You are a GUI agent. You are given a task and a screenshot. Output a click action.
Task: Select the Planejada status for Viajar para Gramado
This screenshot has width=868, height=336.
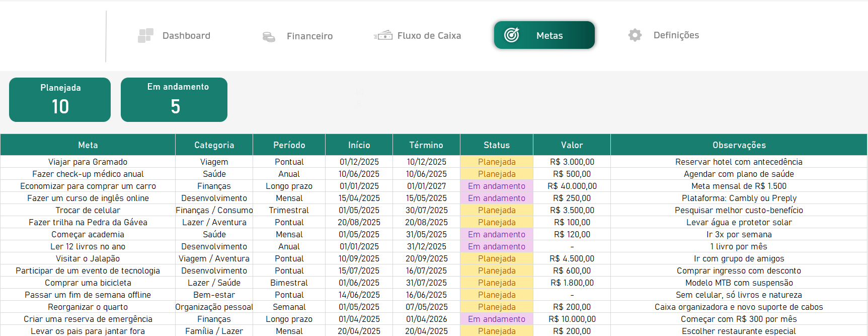pyautogui.click(x=497, y=162)
